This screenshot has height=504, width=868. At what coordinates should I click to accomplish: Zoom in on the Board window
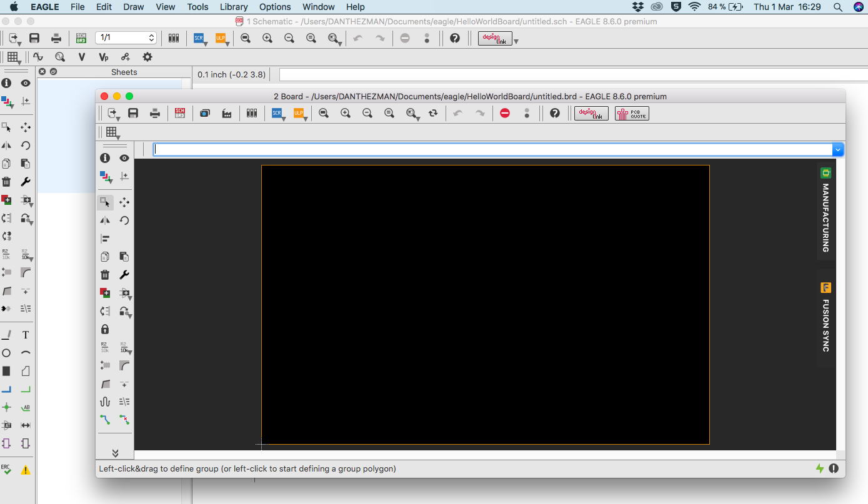(346, 113)
